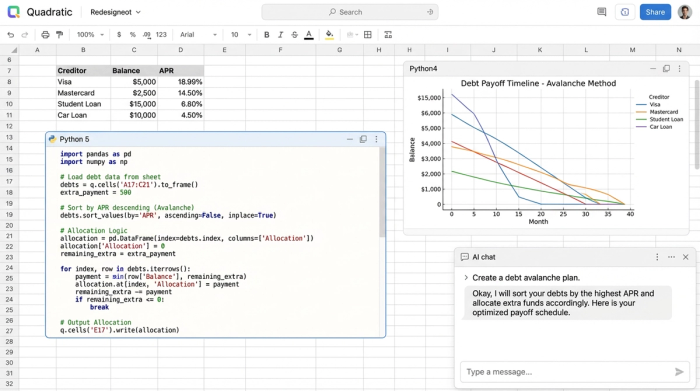
Task: Click the merge cells toolbar icon
Action: (x=388, y=35)
